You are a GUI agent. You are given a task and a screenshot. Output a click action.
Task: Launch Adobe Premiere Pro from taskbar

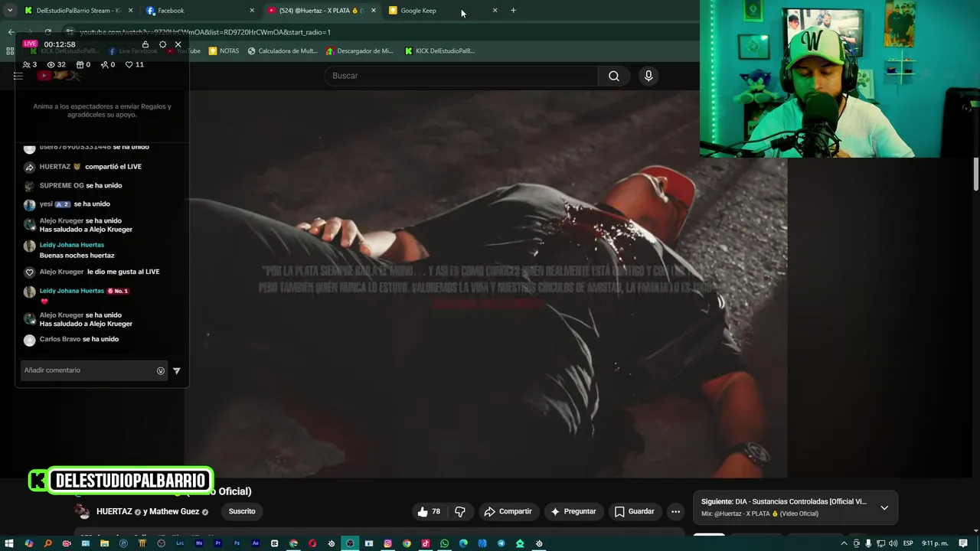coord(218,543)
